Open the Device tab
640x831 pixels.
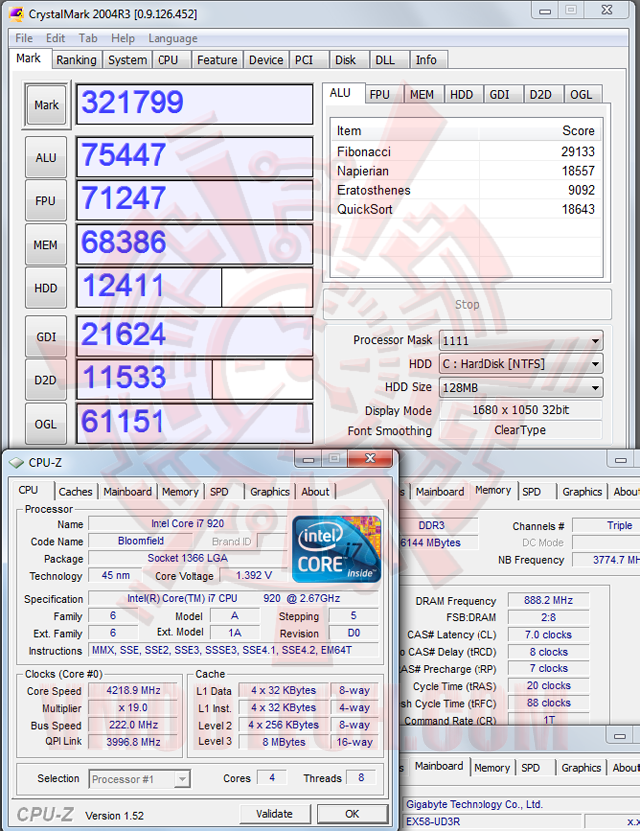pos(266,60)
